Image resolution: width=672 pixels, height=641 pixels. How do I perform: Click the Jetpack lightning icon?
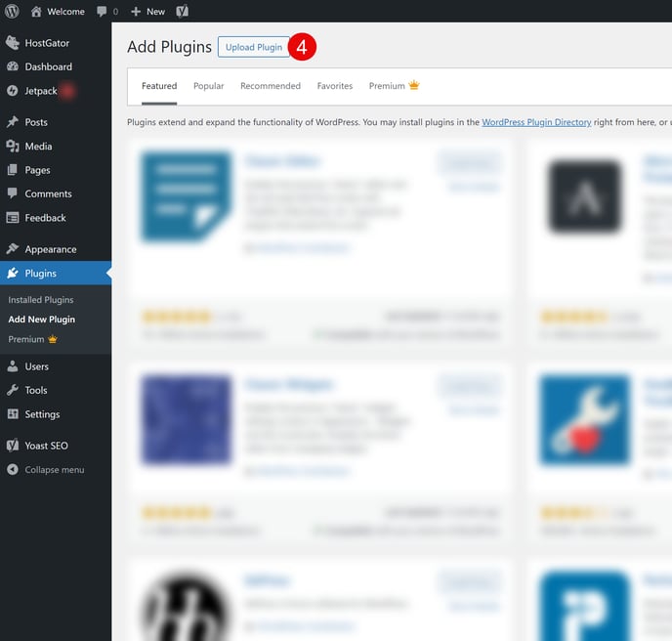tap(13, 91)
